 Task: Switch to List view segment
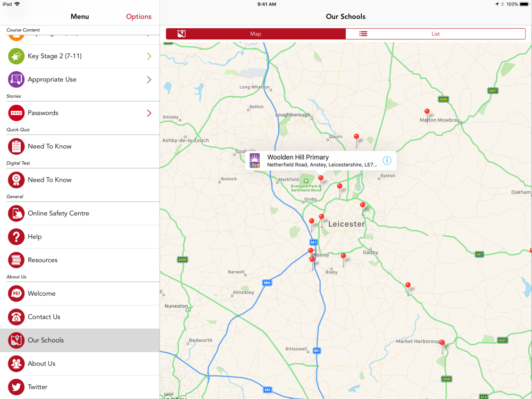click(435, 34)
